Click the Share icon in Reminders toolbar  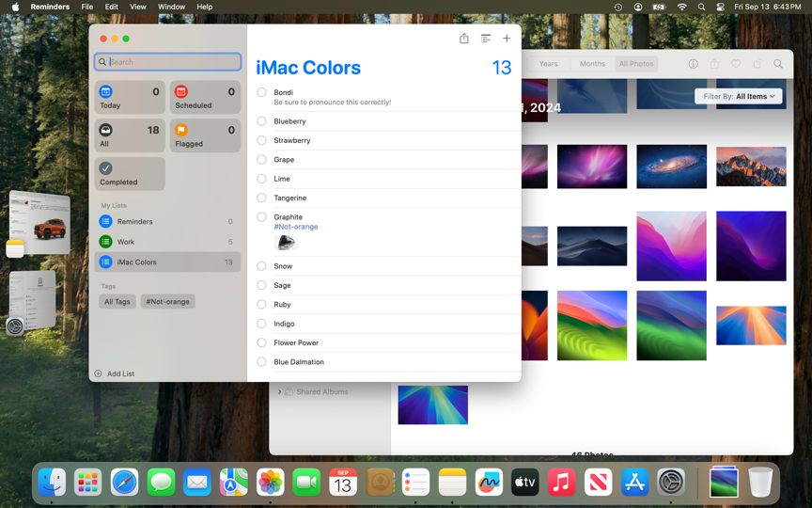coord(464,39)
